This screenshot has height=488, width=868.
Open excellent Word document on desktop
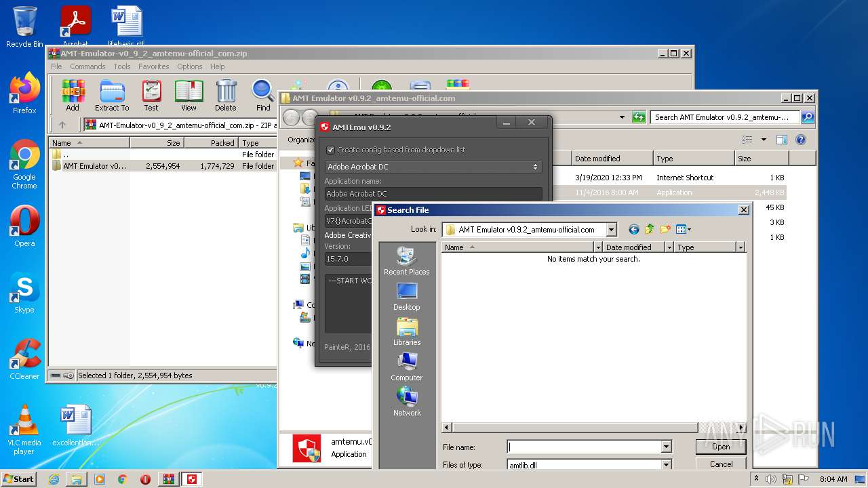[x=75, y=426]
